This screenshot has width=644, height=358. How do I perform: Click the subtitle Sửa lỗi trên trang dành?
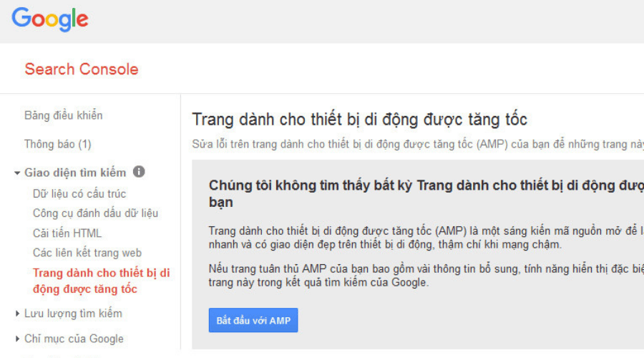418,144
